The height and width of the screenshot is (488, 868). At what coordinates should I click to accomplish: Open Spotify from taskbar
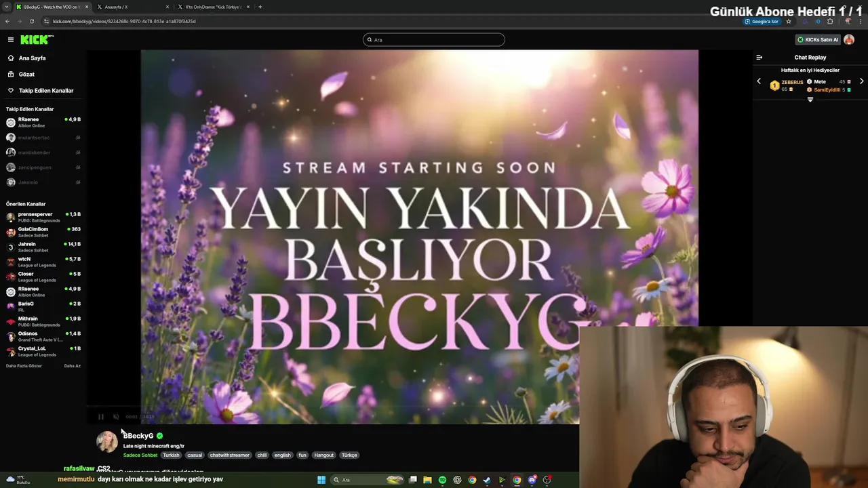point(442,480)
